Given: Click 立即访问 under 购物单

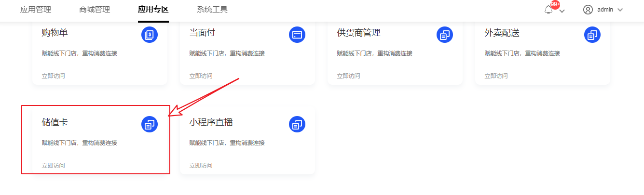Looking at the screenshot, I should [53, 76].
